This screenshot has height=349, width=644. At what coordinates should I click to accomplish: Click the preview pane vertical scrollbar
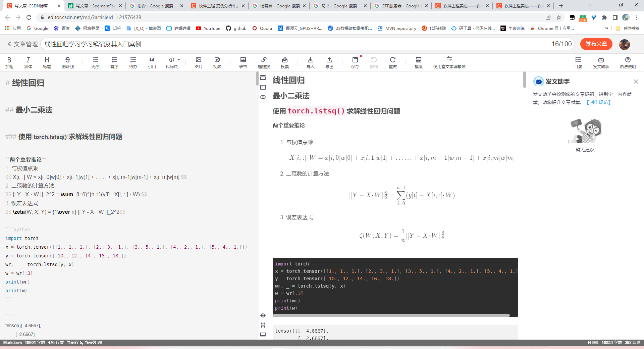[525, 80]
